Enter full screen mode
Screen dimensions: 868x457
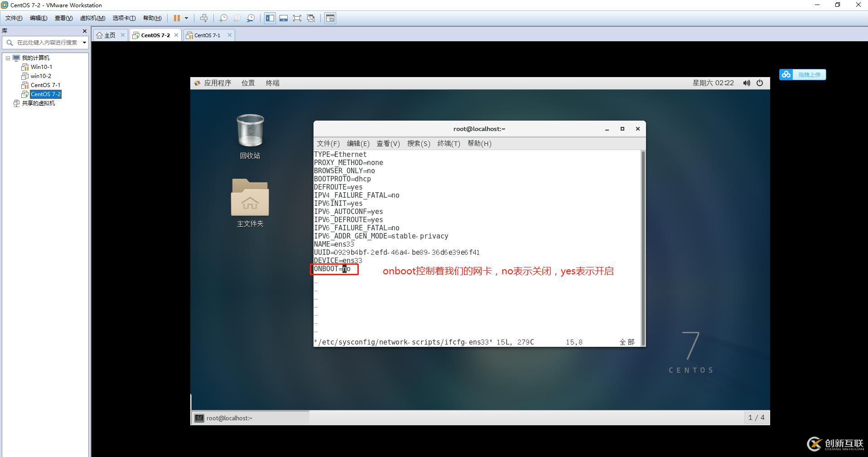(297, 18)
